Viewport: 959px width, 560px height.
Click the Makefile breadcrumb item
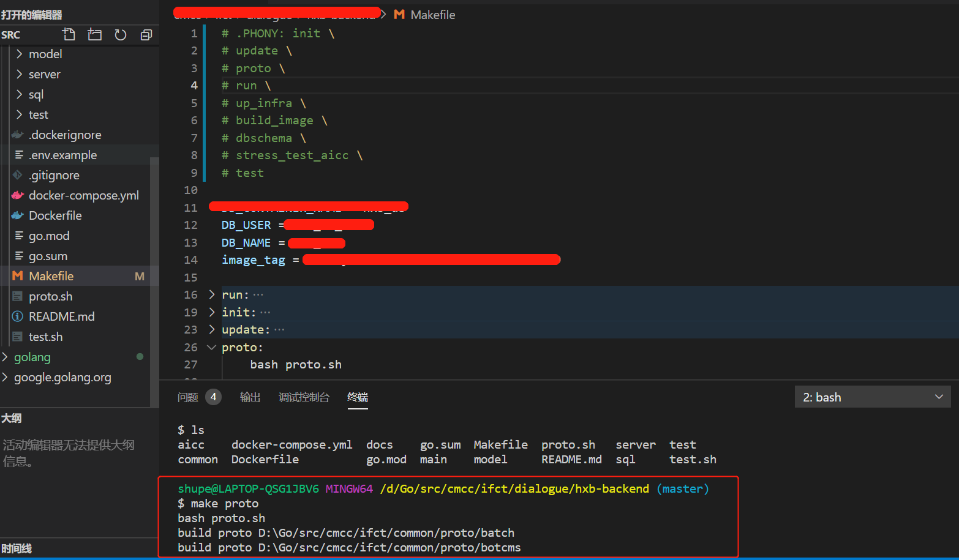432,15
